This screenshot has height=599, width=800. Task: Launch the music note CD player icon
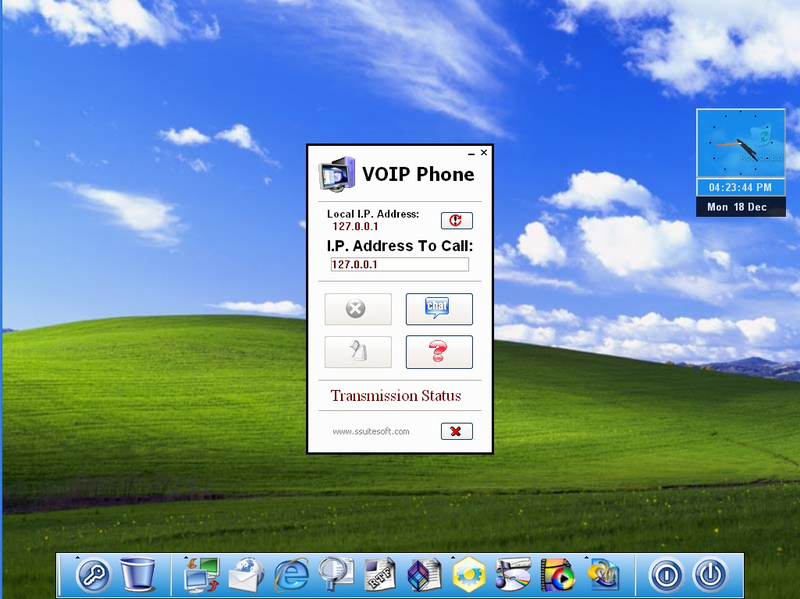point(513,574)
